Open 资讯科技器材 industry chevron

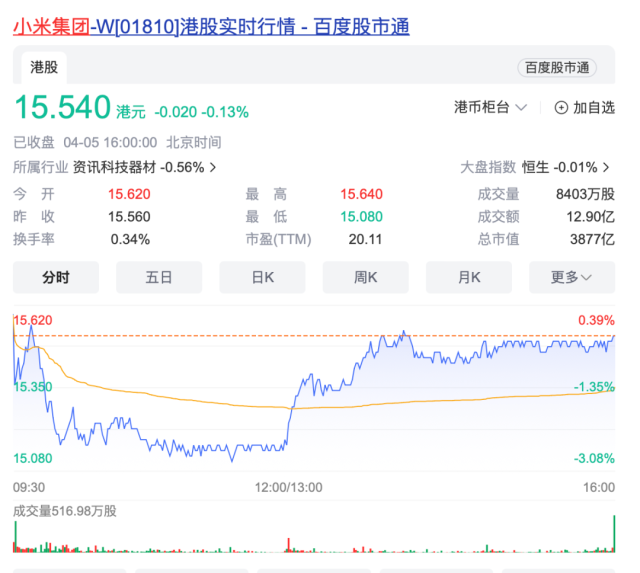pos(213,167)
